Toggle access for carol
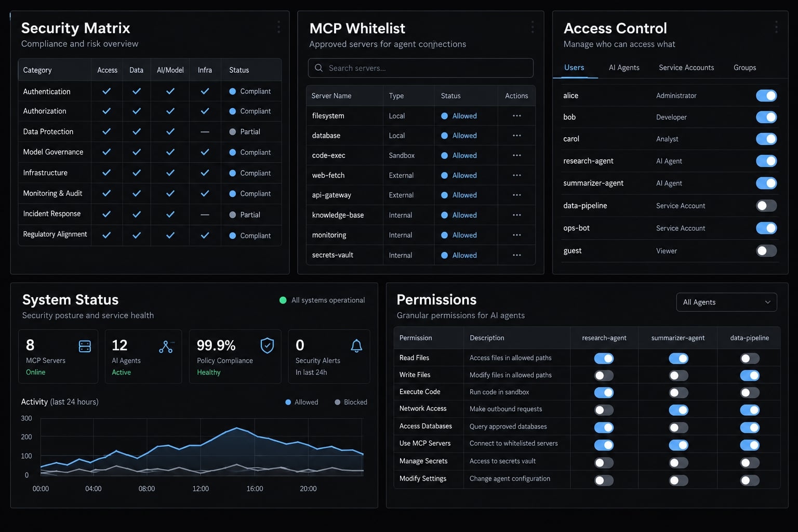 tap(766, 139)
